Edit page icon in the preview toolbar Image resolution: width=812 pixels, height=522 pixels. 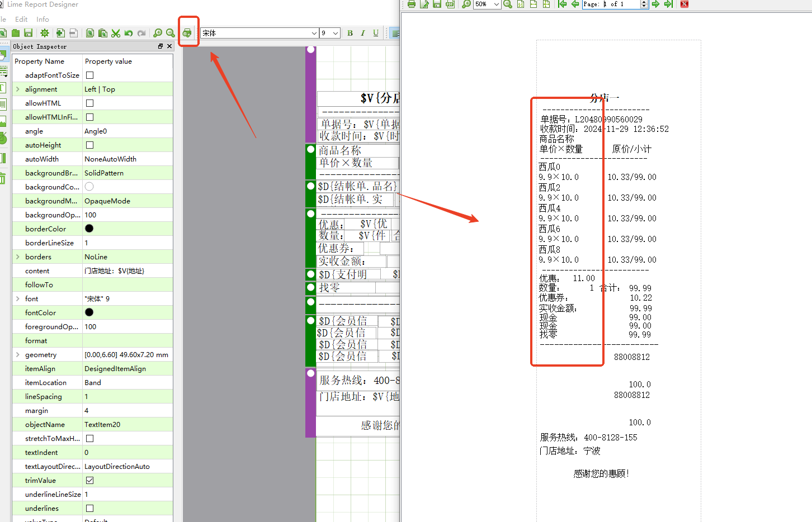[424, 4]
